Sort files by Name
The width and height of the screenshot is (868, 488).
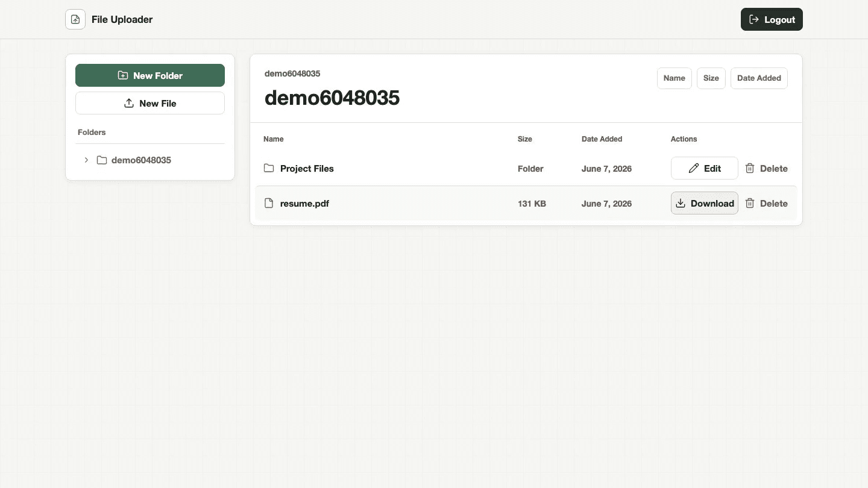point(674,78)
